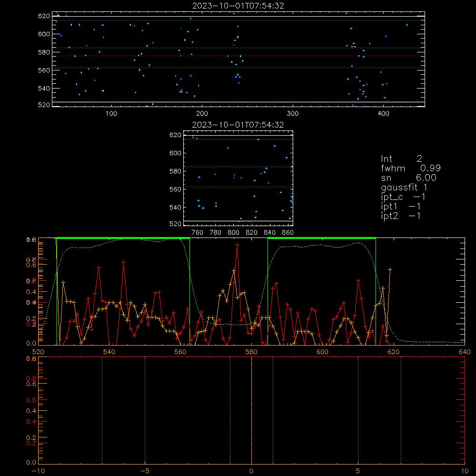476x476 pixels.
Task: Select the 'ipt2 -1' parameter text
Action: click(401, 216)
